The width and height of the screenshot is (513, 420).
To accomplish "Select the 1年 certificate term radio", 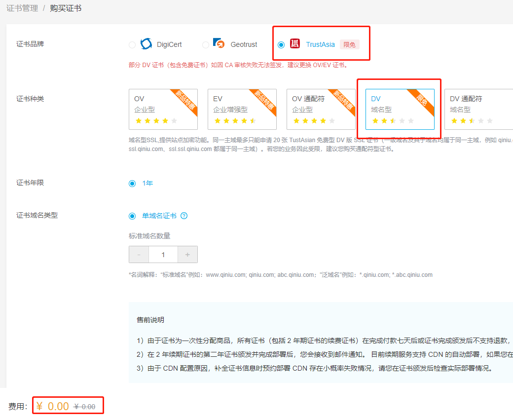I will (x=132, y=184).
